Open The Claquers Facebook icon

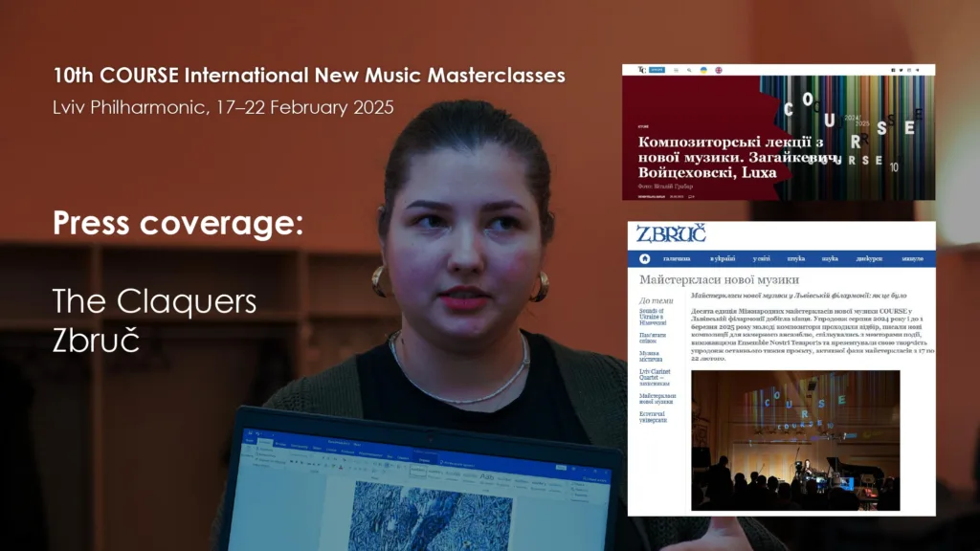(x=893, y=70)
